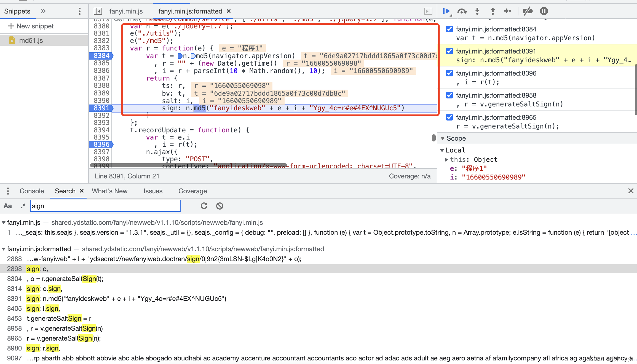Viewport: 637px width, 364px height.
Task: Disable breakpoint at line 8396
Action: 449,73
